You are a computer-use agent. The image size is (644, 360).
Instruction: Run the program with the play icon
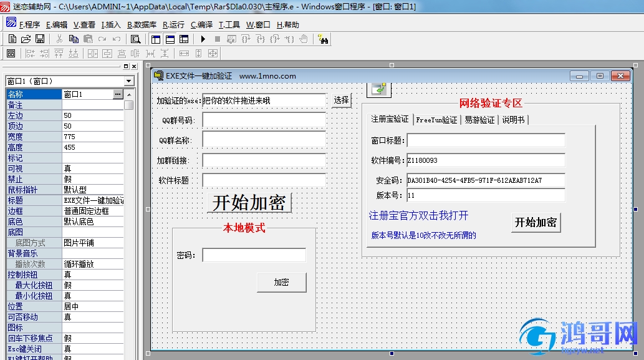pyautogui.click(x=203, y=39)
